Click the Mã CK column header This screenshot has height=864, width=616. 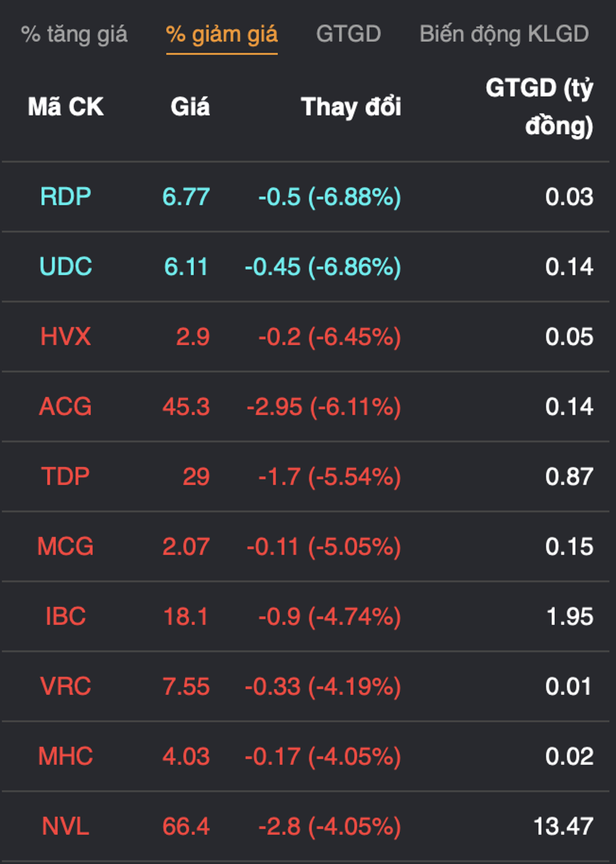point(65,107)
